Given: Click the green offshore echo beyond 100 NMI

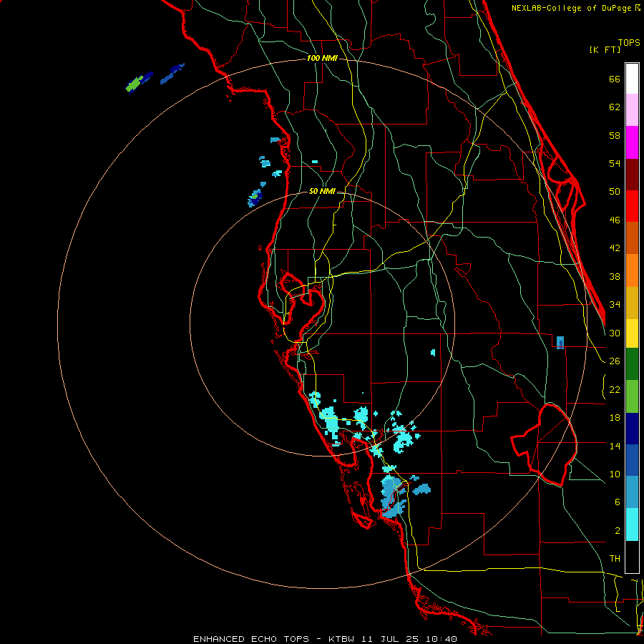Looking at the screenshot, I should 135,84.
